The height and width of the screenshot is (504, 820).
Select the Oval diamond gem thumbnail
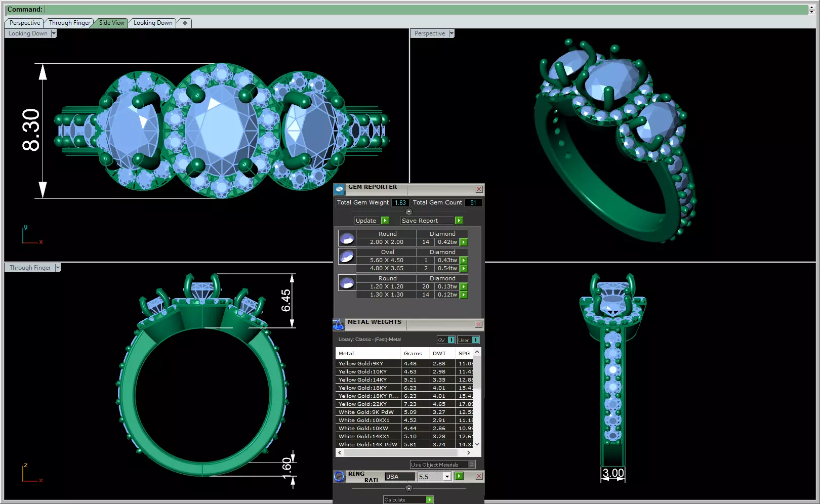347,256
